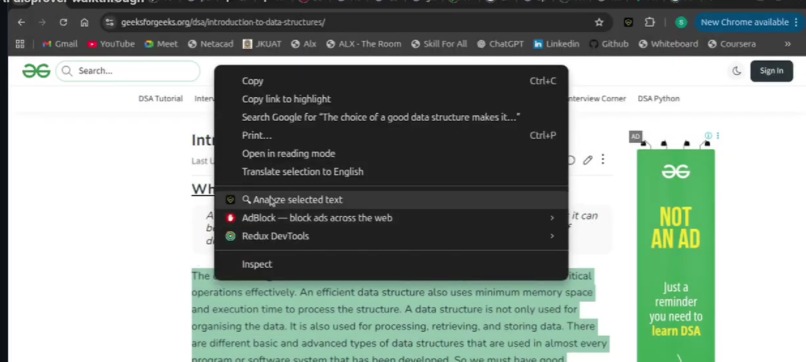Open the Github bookmark
This screenshot has width=806, height=362.
point(609,44)
